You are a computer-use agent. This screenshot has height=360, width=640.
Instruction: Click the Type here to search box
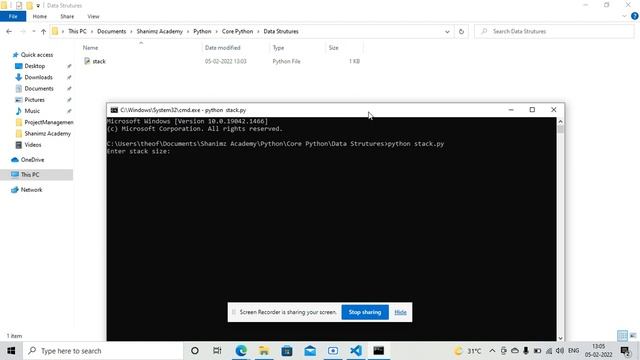pos(103,351)
